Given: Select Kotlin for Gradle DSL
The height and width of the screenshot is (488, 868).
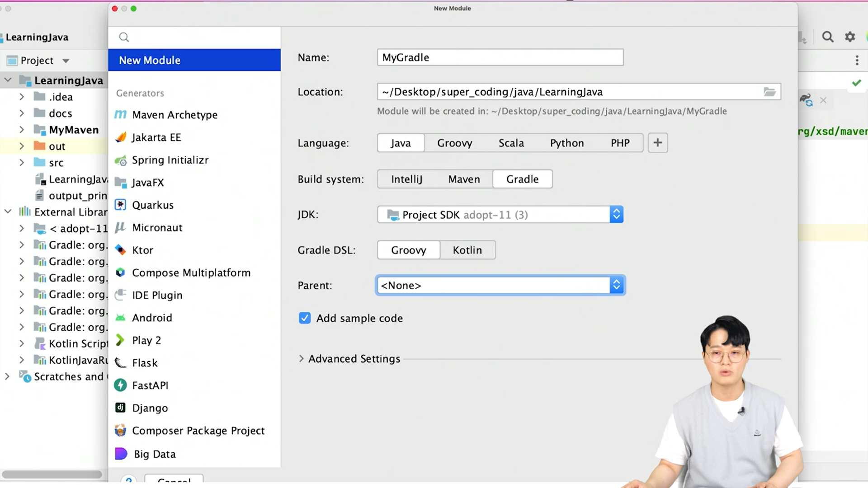Looking at the screenshot, I should pos(467,250).
